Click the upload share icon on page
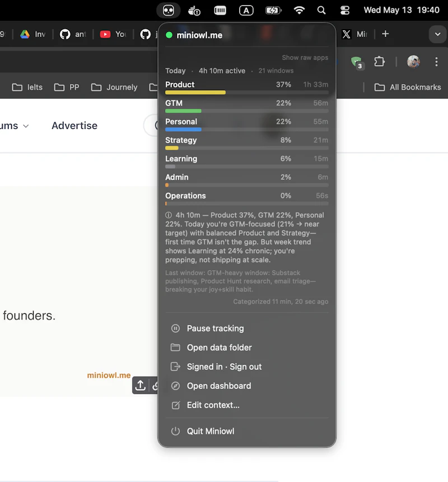448x482 pixels. 141,385
